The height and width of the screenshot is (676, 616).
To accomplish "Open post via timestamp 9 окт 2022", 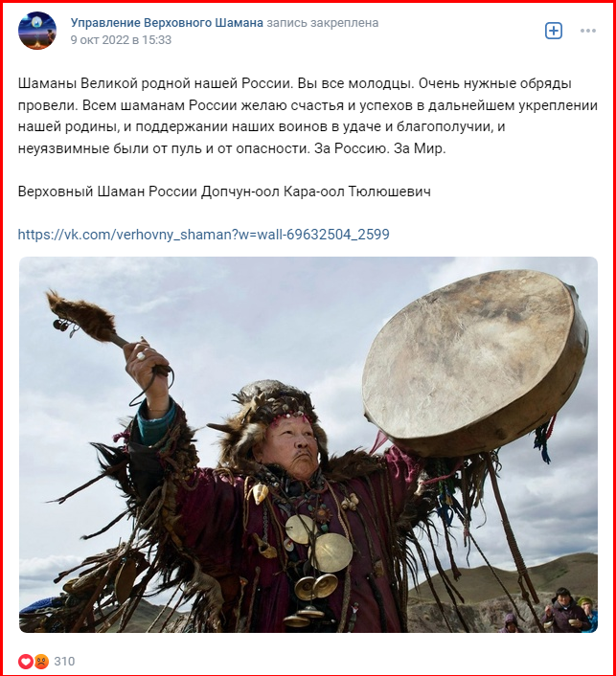I will click(121, 40).
